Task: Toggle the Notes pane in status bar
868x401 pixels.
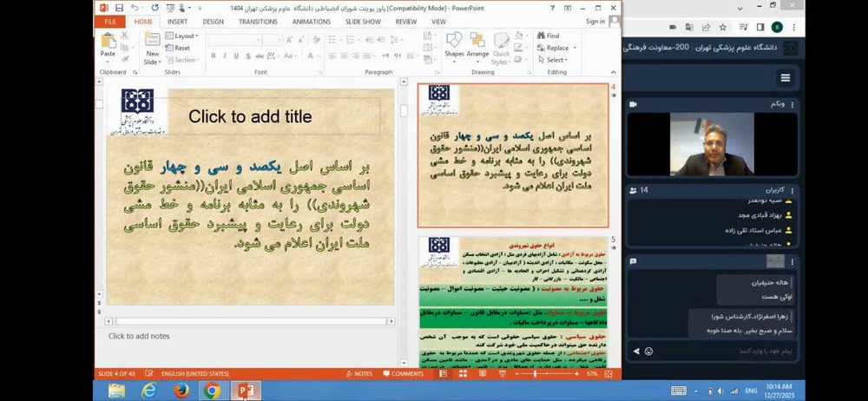Action: [358, 374]
